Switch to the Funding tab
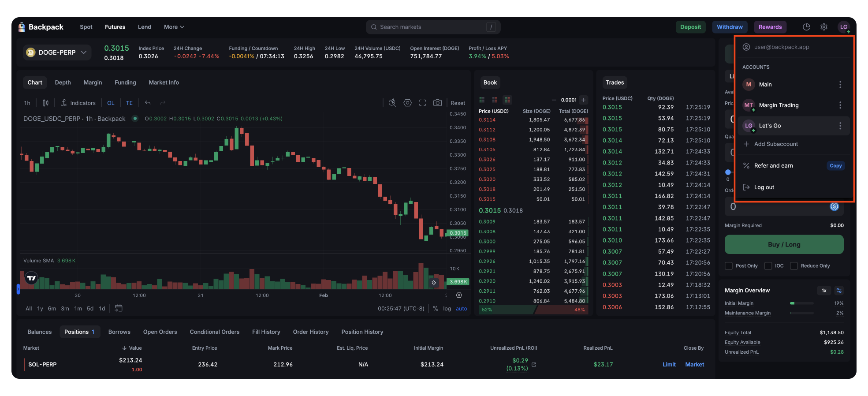 125,82
